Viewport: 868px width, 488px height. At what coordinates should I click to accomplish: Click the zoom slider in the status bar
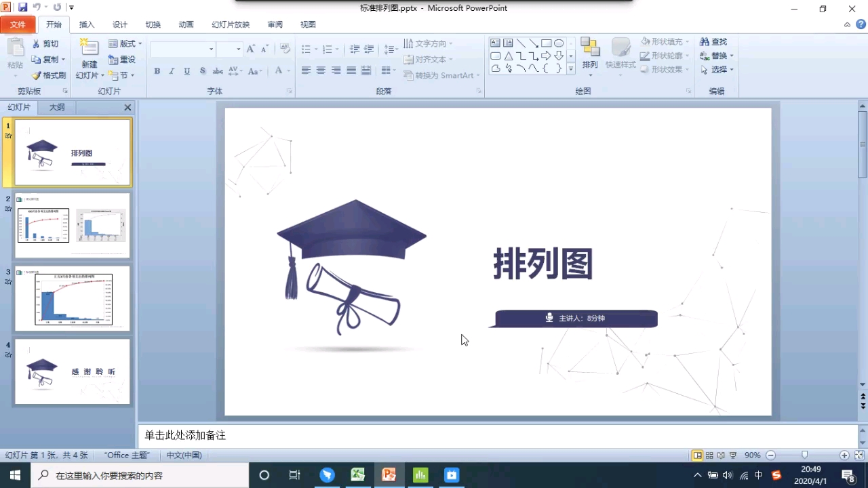click(806, 455)
